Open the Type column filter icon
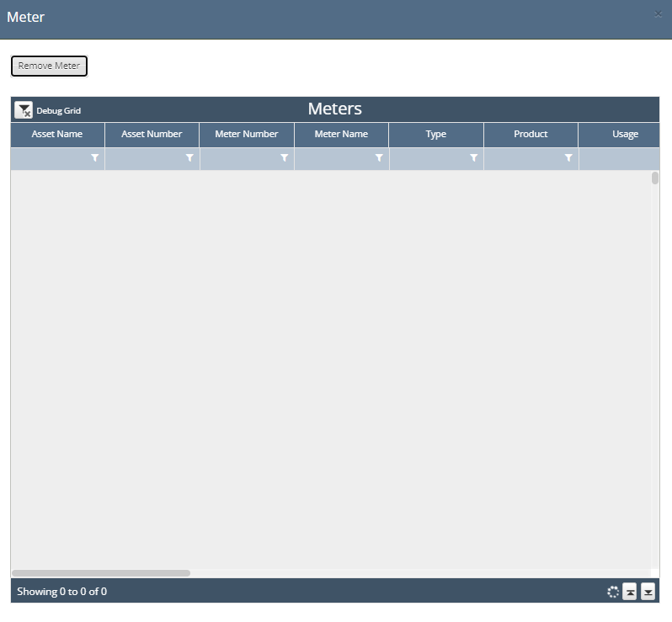The height and width of the screenshot is (622, 672). tap(473, 158)
